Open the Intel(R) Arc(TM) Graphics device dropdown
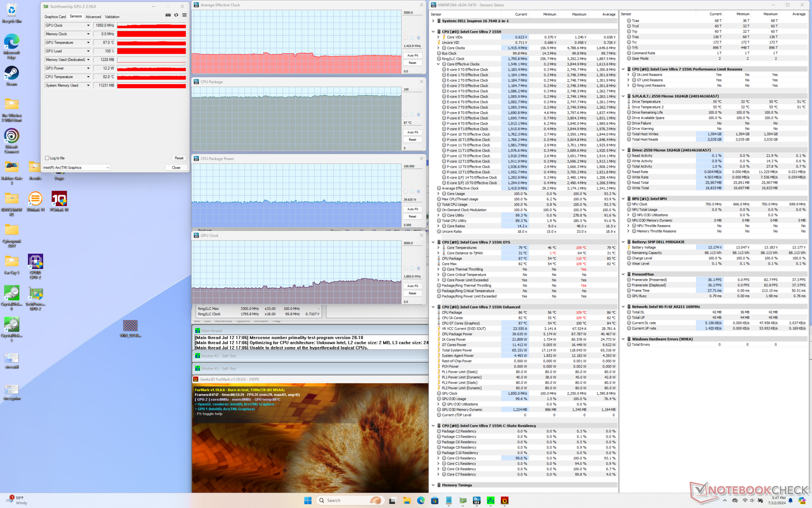Viewport: 812px width, 508px height. point(76,168)
